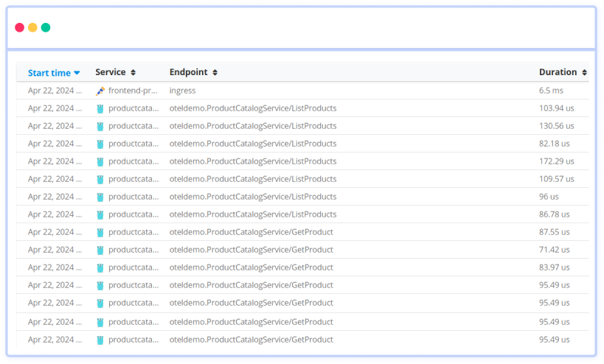Click service icon in the 87.55 us row

[100, 232]
